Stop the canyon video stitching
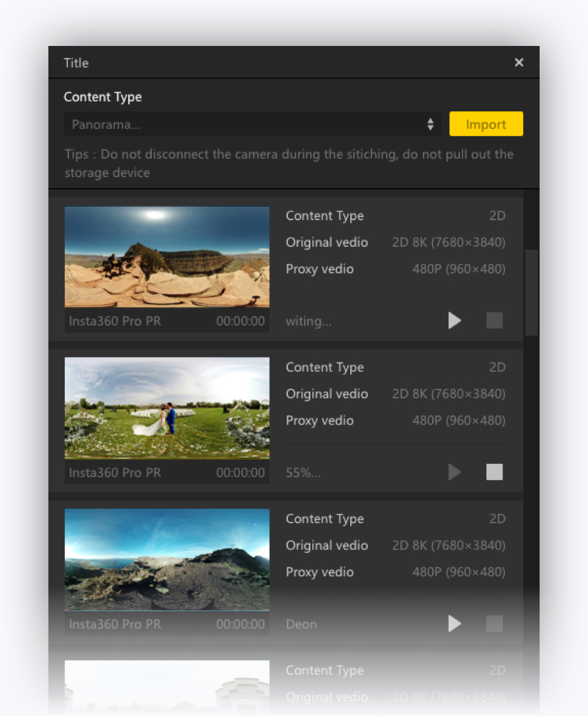 [x=494, y=321]
